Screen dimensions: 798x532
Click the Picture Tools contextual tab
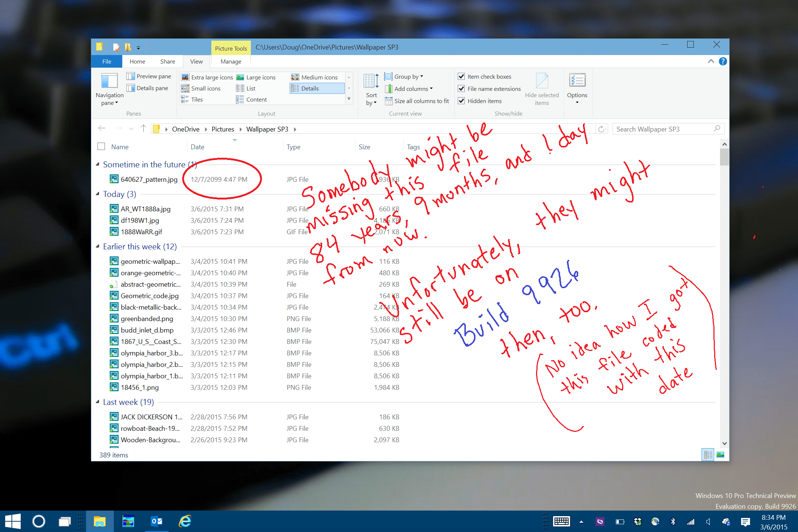(231, 48)
